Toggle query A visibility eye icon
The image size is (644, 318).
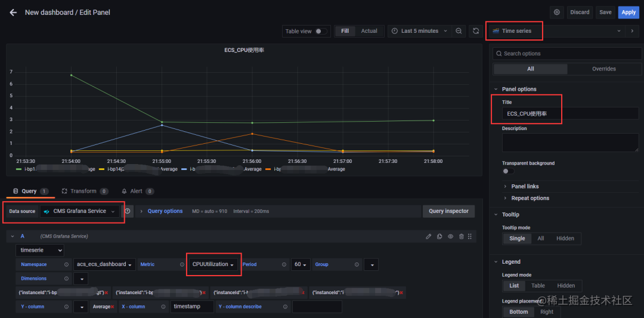click(x=451, y=236)
